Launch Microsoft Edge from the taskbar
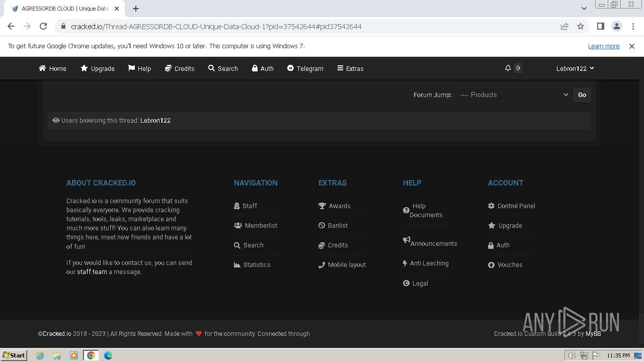This screenshot has width=644, height=362. click(108, 355)
